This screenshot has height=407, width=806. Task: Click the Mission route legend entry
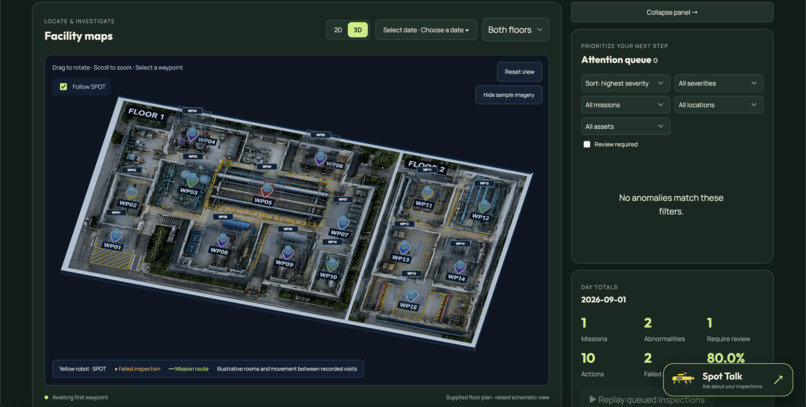pos(189,369)
